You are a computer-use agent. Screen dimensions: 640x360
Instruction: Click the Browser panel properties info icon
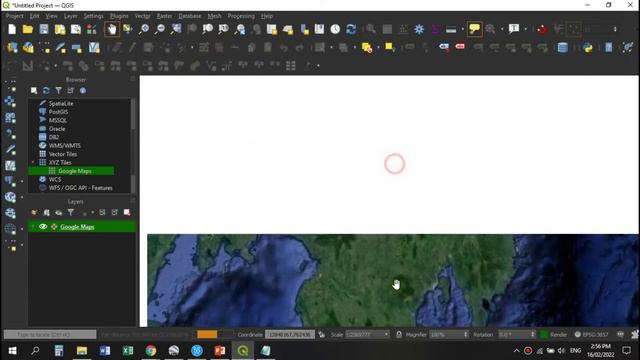point(83,91)
